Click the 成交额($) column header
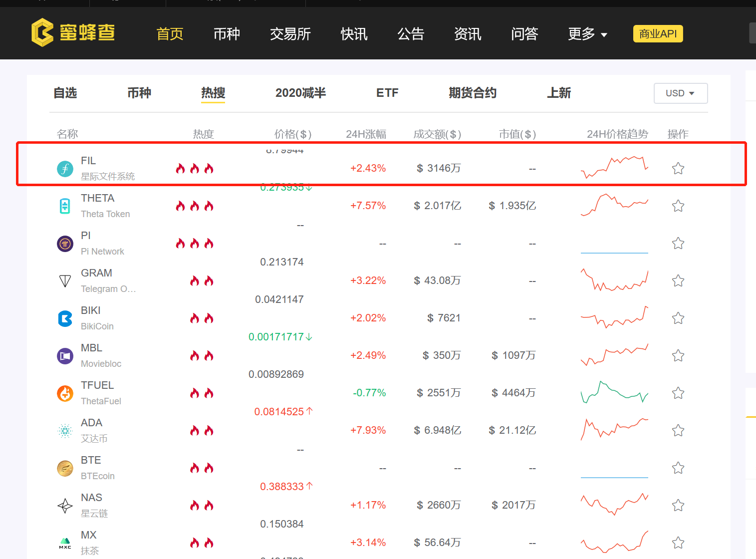This screenshot has width=756, height=559. [437, 134]
